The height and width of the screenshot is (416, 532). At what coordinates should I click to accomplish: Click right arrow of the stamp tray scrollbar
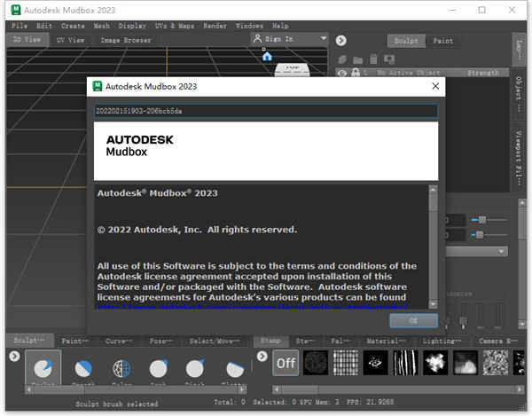pyautogui.click(x=520, y=389)
